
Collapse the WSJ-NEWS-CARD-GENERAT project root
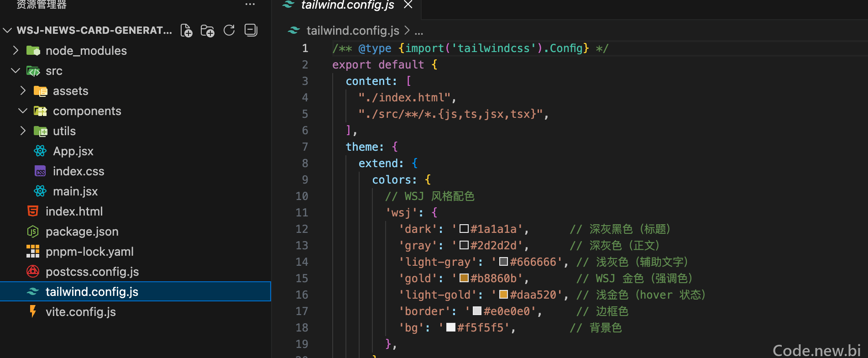click(7, 31)
